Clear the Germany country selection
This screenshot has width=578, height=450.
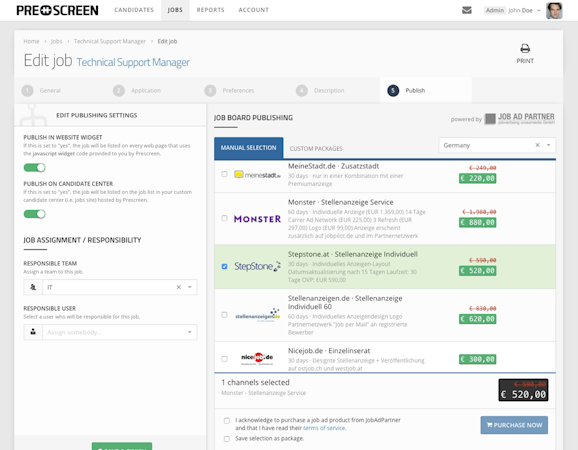(537, 145)
